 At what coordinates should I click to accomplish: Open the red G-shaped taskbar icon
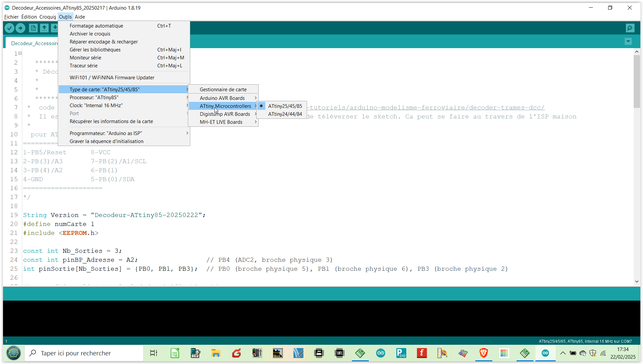pos(237,353)
